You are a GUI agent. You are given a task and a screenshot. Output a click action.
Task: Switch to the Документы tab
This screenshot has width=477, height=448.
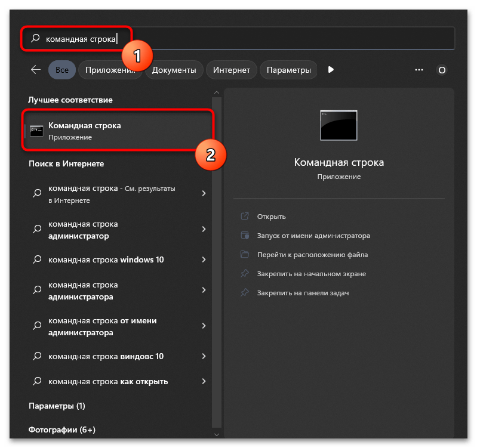point(174,70)
